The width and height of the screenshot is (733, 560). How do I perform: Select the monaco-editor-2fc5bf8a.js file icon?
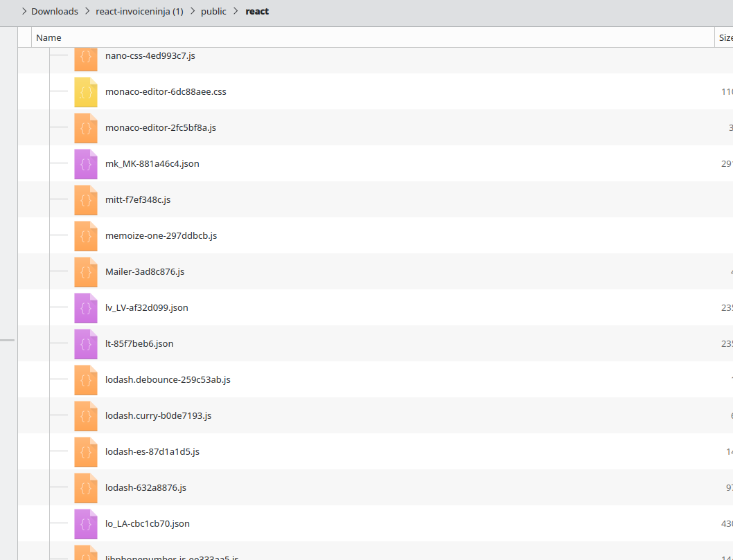pos(86,129)
